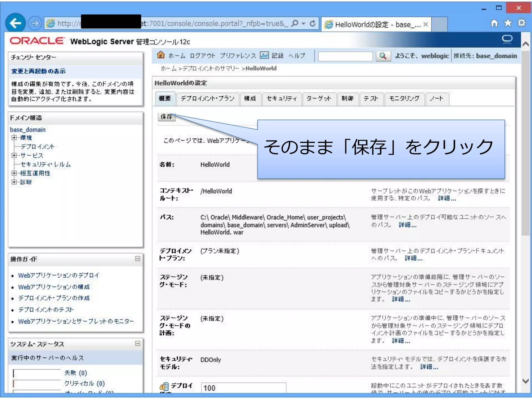Open the ホーム toolbar link
532x399 pixels.
(x=177, y=56)
